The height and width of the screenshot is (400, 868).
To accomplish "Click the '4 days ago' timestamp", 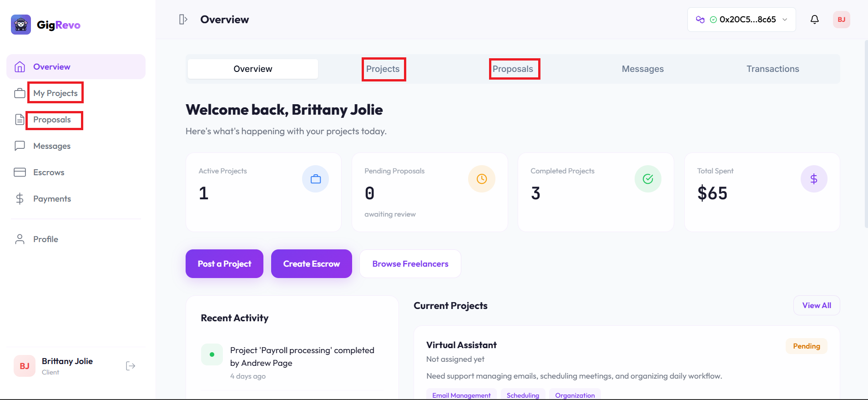I will [x=248, y=376].
